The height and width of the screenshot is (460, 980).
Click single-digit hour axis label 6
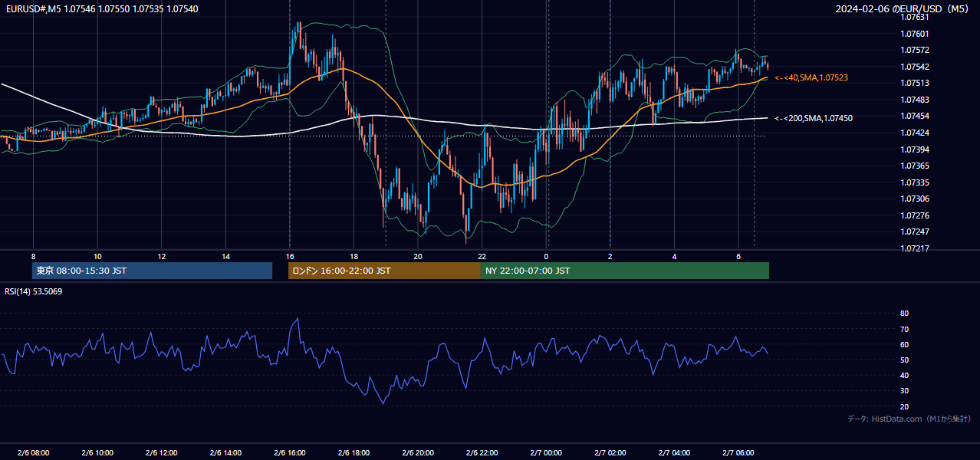coord(738,256)
